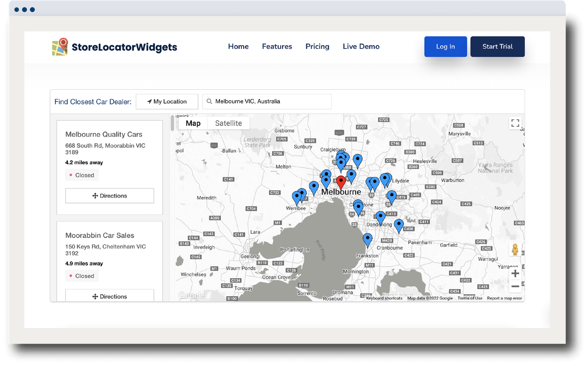
Task: Click the Log In button
Action: [446, 47]
